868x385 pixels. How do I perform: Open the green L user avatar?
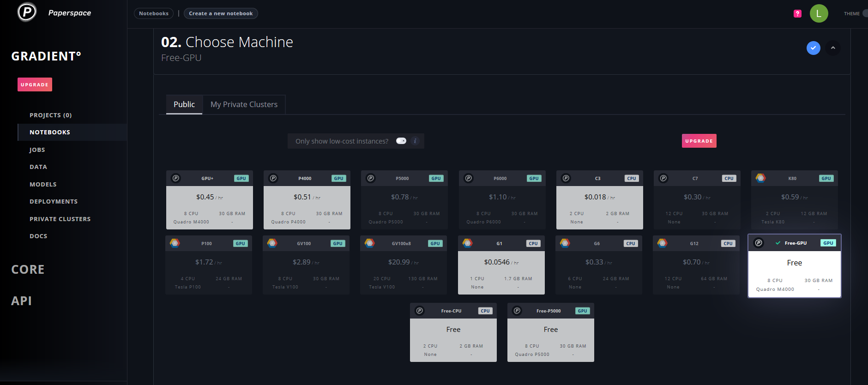pyautogui.click(x=819, y=13)
